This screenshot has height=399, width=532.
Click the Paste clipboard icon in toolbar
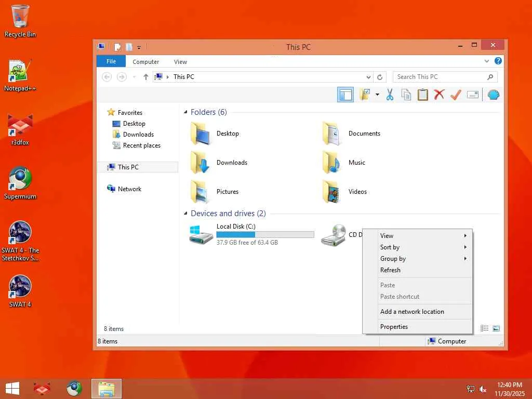coord(422,95)
